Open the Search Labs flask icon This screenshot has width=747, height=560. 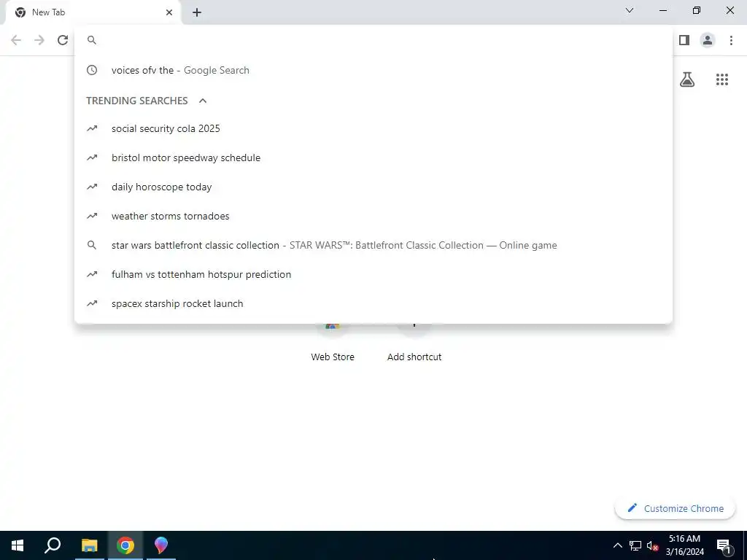[687, 79]
